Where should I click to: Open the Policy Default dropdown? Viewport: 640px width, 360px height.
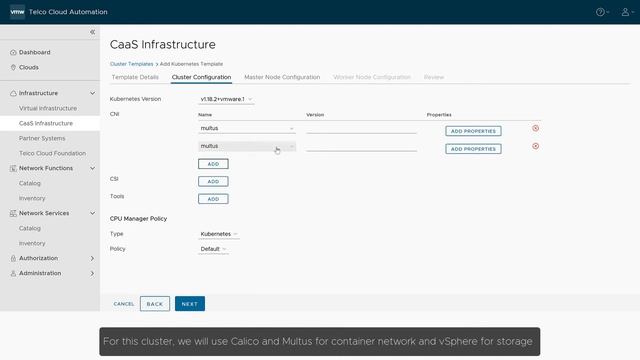[213, 249]
